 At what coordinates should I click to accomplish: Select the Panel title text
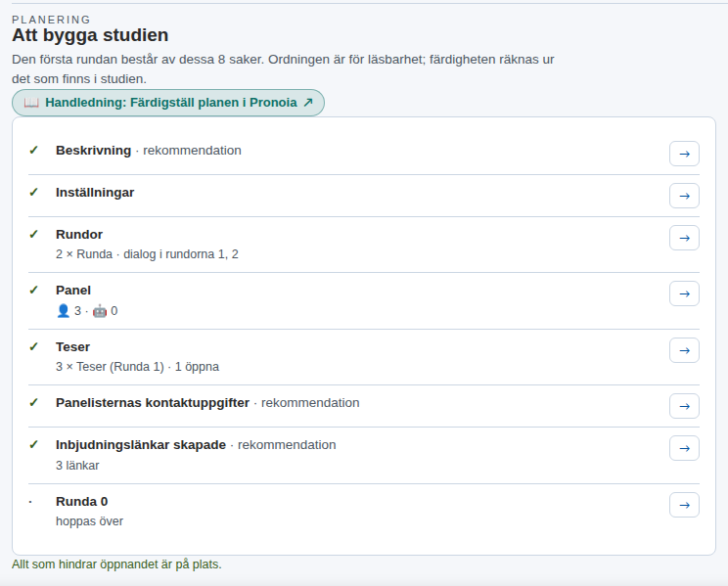(72, 291)
